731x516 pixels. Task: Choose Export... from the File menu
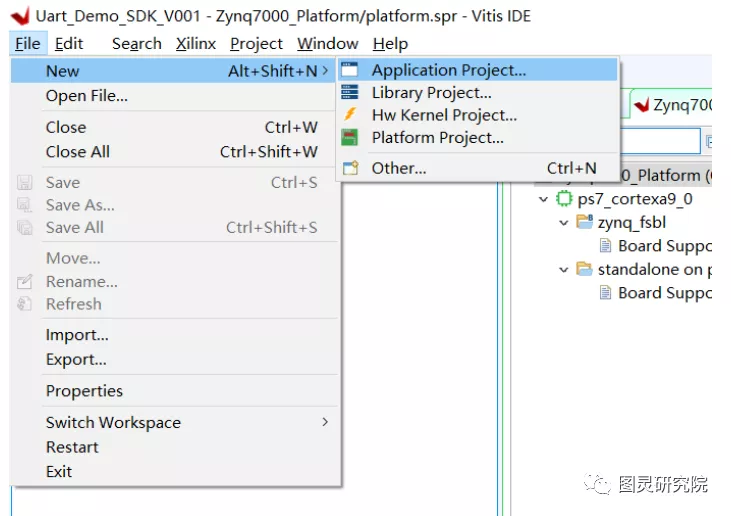pyautogui.click(x=173, y=359)
